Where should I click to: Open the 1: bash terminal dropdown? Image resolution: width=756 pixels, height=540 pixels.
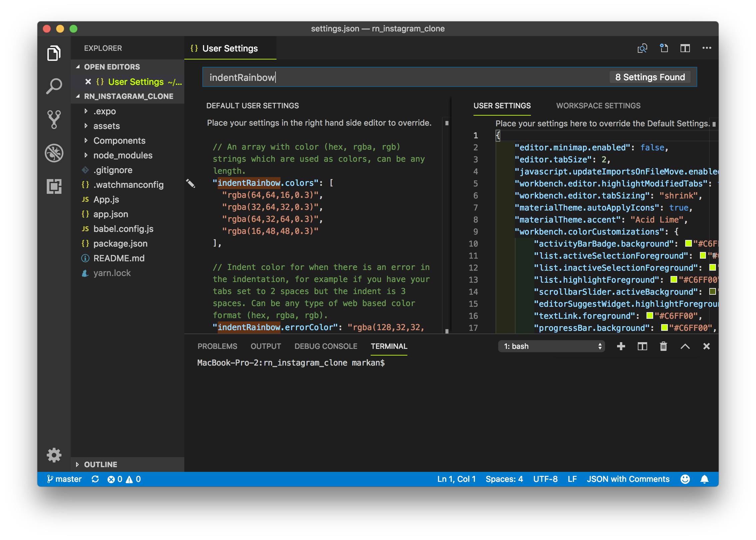[x=551, y=346]
